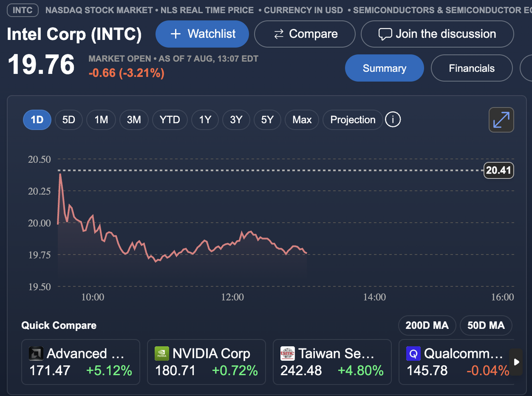Add Intel to the Watchlist
This screenshot has height=396, width=532.
pos(202,34)
